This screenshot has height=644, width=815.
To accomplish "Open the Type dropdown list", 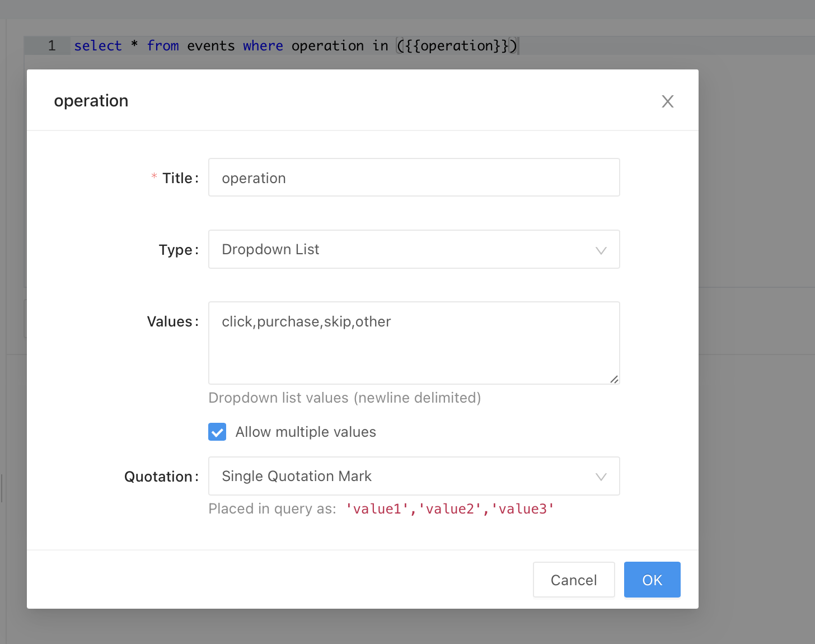I will 414,249.
